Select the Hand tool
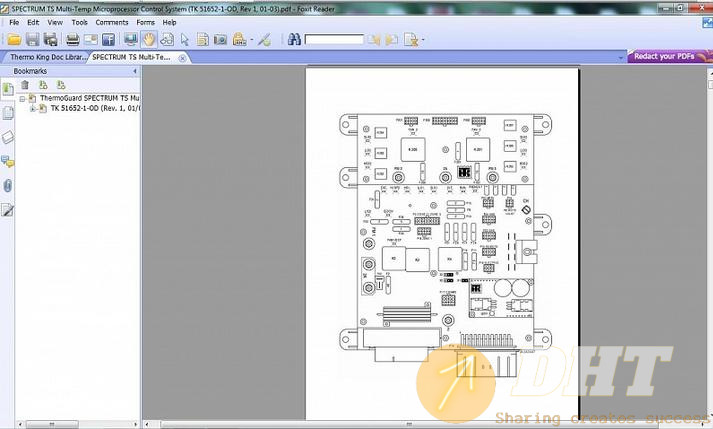This screenshot has height=429, width=713. 149,40
